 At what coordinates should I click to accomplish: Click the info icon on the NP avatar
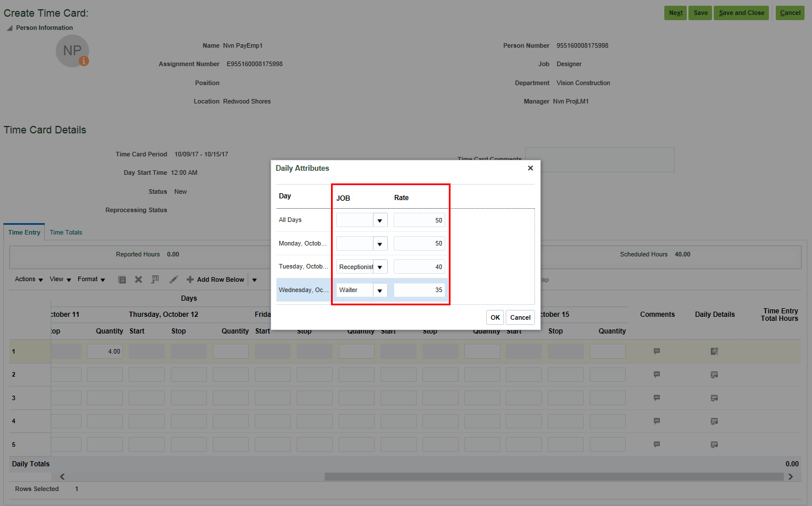click(x=83, y=60)
